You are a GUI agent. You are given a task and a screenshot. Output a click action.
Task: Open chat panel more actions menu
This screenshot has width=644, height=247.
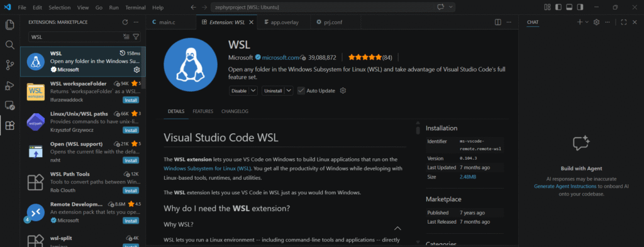pyautogui.click(x=608, y=22)
